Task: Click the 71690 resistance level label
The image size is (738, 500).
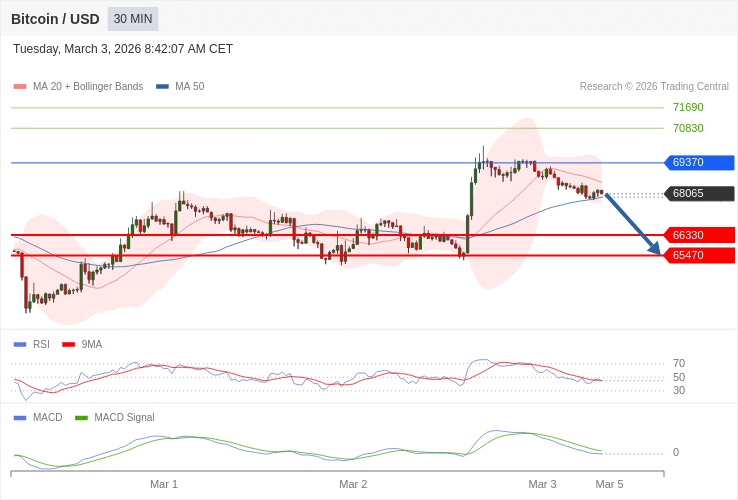Action: 688,108
